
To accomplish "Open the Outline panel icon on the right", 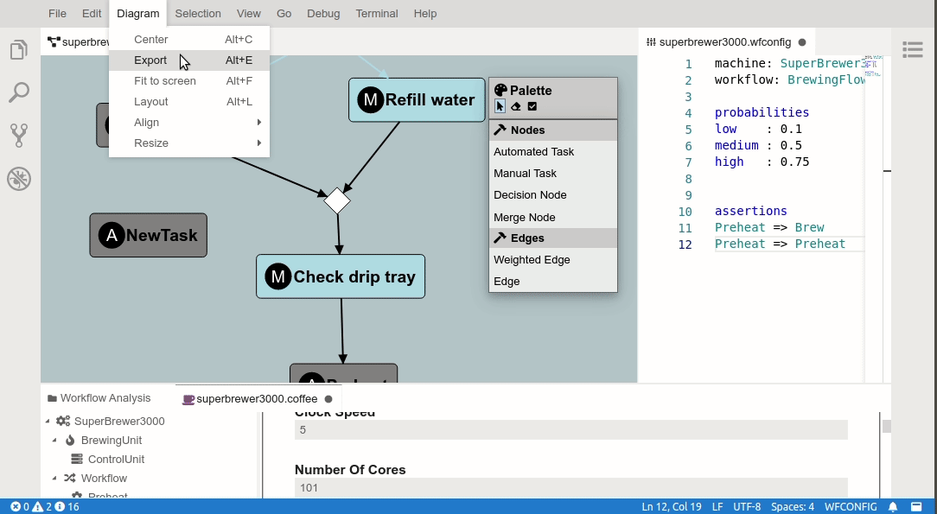I will 912,49.
